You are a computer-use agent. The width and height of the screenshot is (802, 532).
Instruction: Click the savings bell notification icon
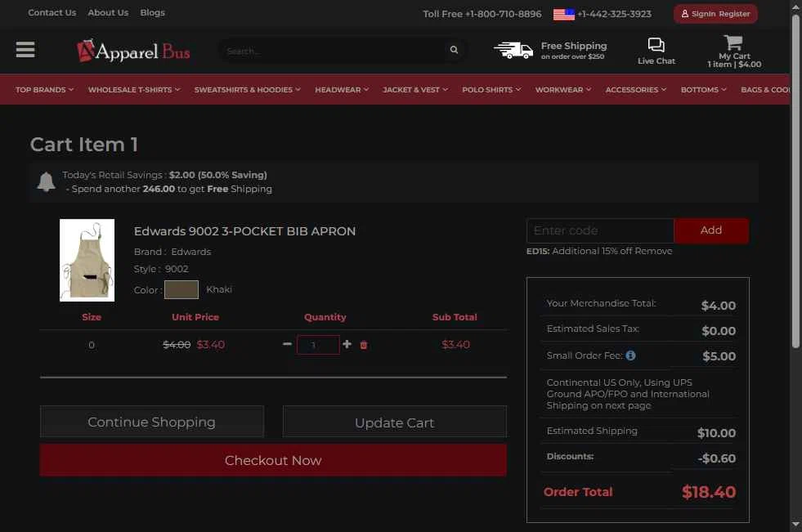tap(46, 181)
